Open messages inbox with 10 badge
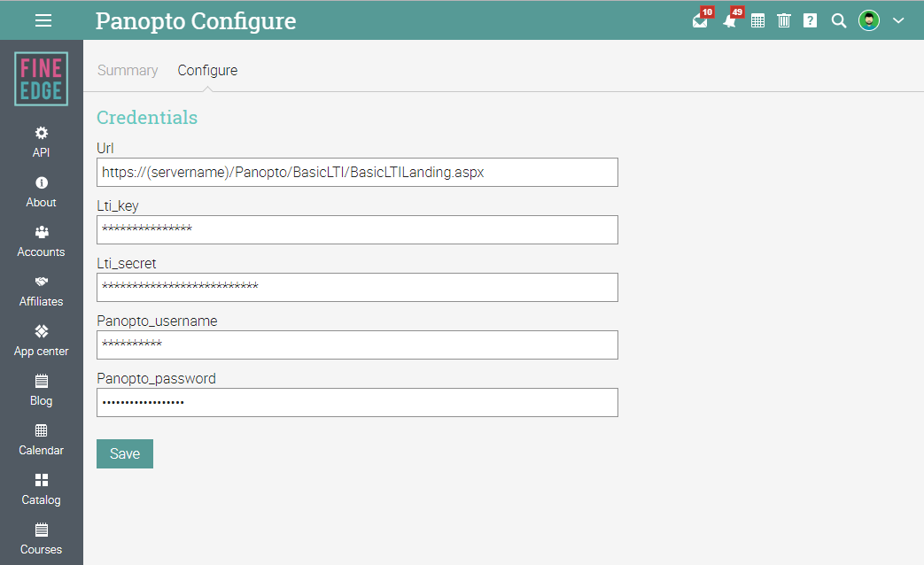Viewport: 924px width, 565px height. pyautogui.click(x=702, y=19)
